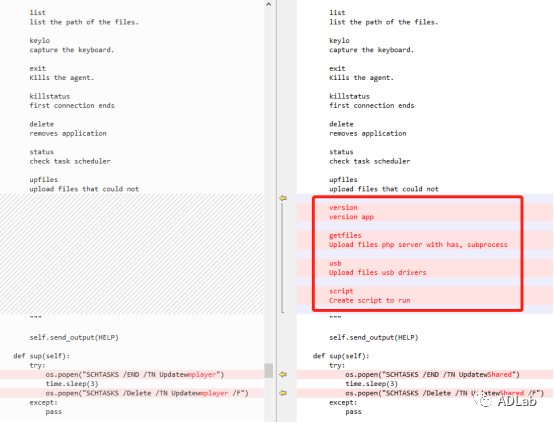Click 'def sup(self):' in the right pane

click(x=341, y=356)
